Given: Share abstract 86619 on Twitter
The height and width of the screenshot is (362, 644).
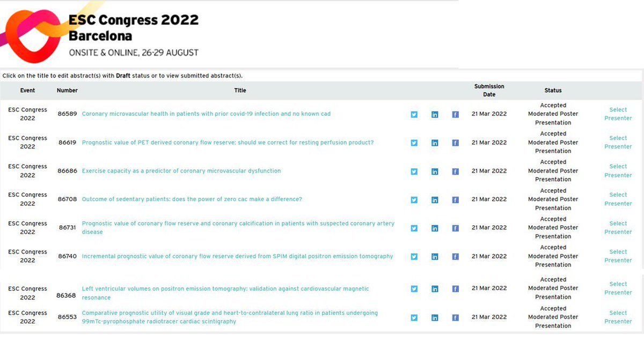Looking at the screenshot, I should (x=414, y=143).
